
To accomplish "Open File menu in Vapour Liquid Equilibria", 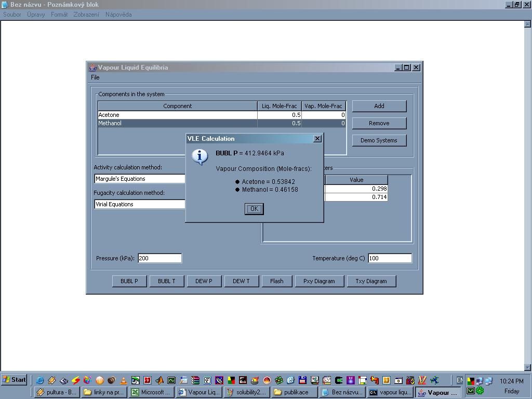I will click(95, 77).
